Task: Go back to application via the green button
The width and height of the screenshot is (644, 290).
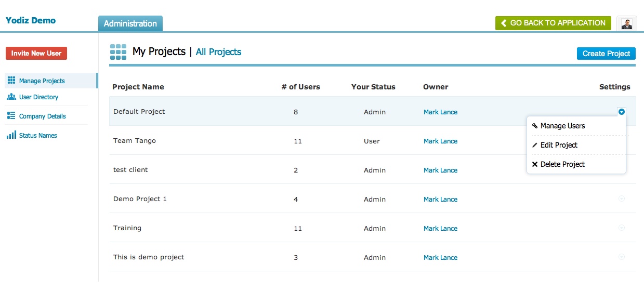Action: point(553,23)
